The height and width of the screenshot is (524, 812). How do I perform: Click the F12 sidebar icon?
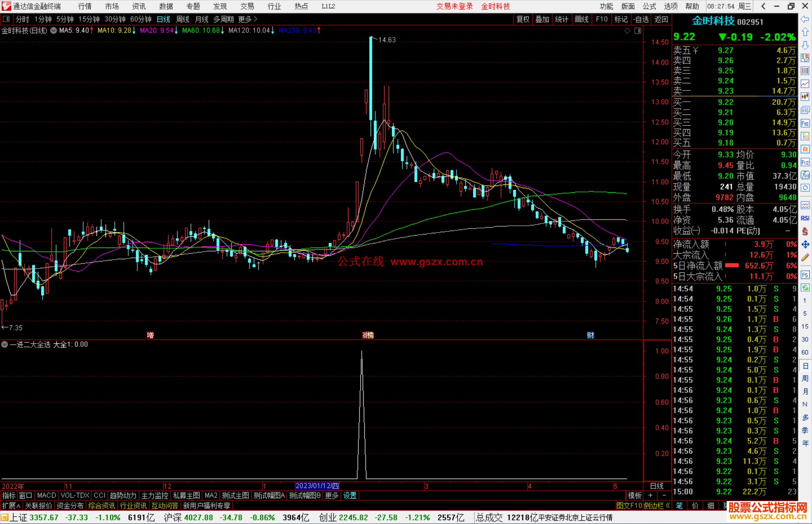click(805, 162)
